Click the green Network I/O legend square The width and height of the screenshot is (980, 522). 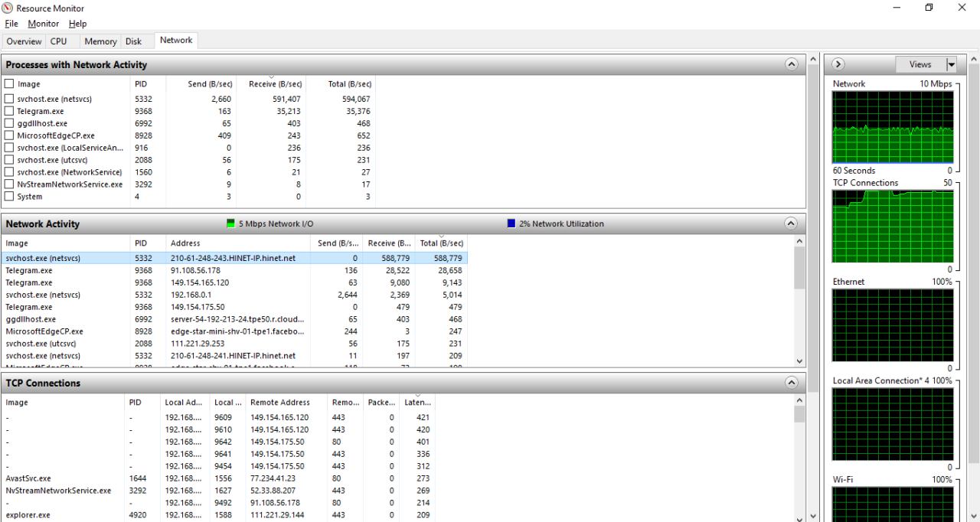pyautogui.click(x=231, y=223)
